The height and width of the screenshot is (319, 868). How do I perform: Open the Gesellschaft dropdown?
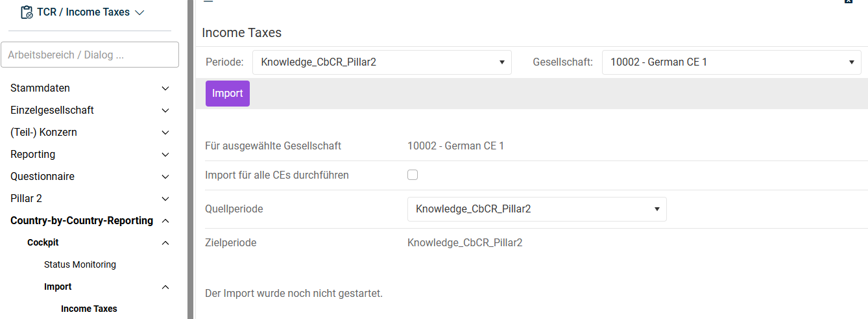[731, 62]
